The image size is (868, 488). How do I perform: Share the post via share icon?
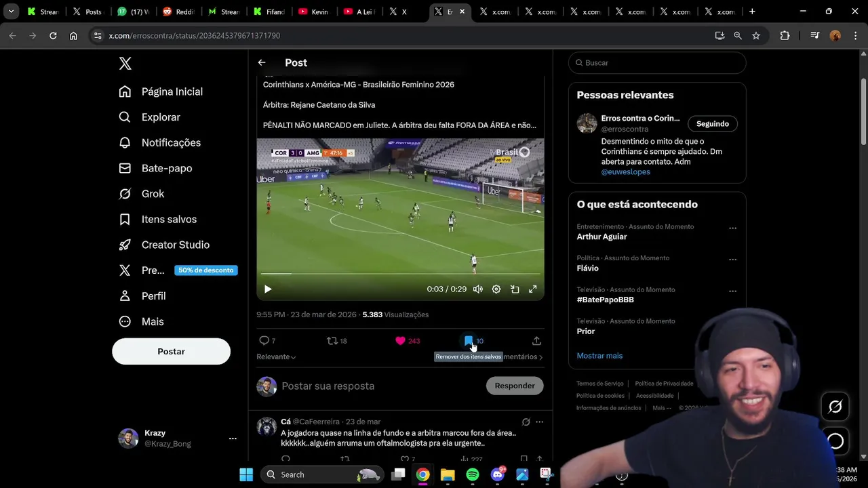click(x=536, y=341)
